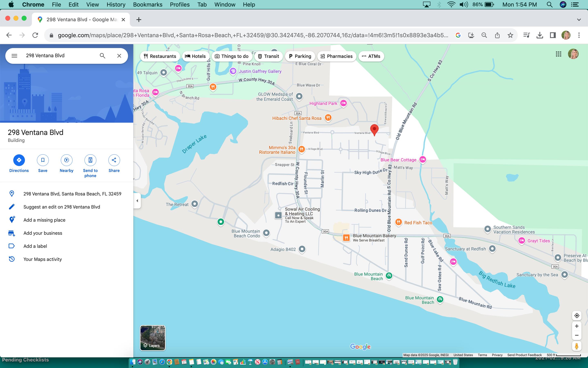The image size is (588, 368).
Task: Open the Wi-Fi status menu
Action: (451, 5)
